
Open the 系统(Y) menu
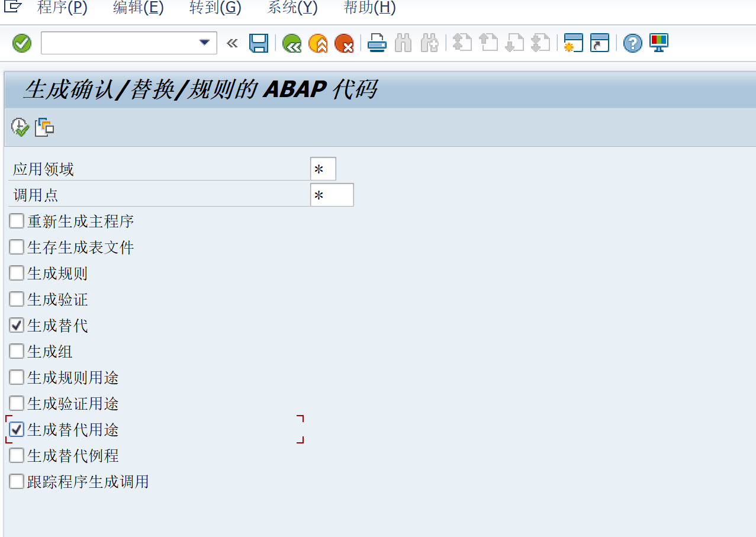[x=292, y=8]
